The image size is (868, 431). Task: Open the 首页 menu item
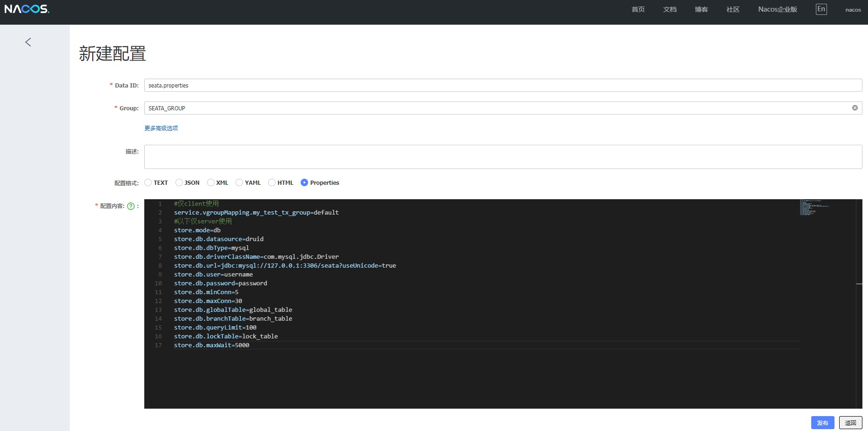pos(638,9)
